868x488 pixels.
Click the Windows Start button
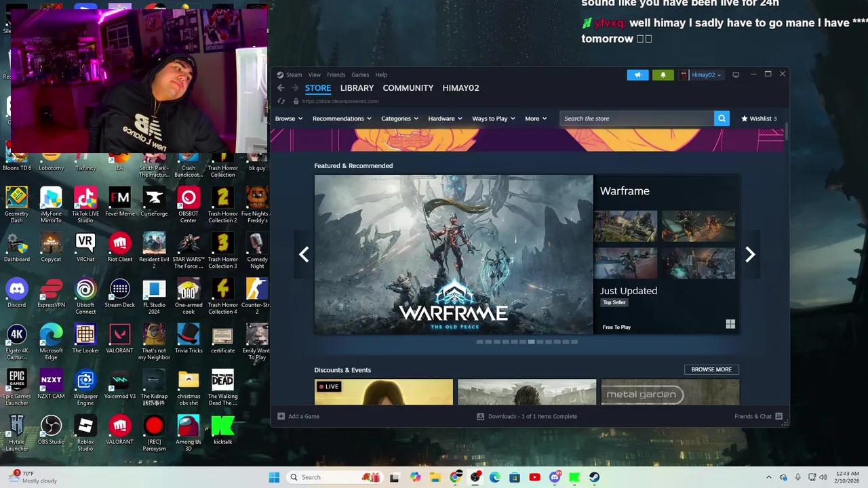pyautogui.click(x=274, y=477)
